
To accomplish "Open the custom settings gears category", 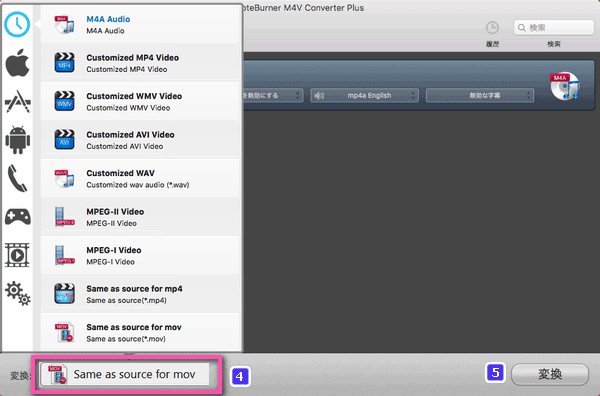I will point(18,293).
